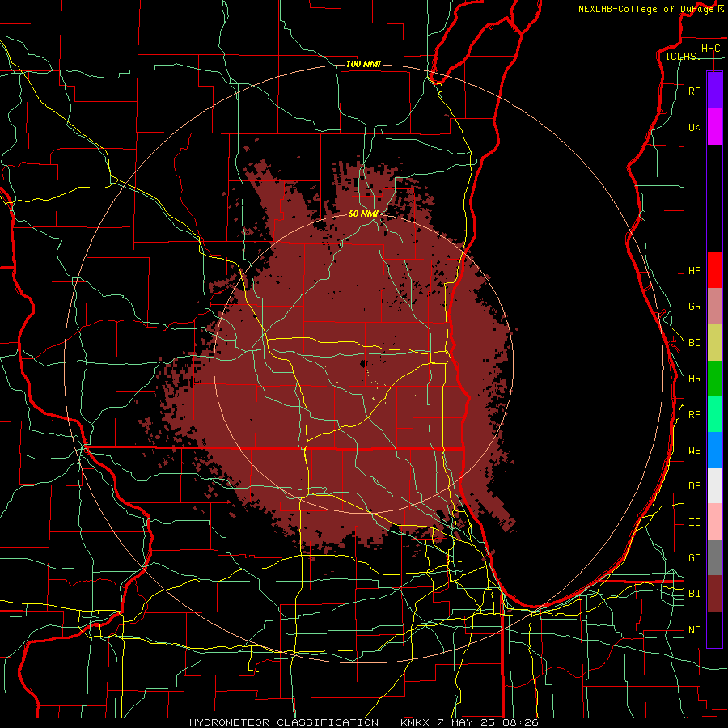Image resolution: width=728 pixels, height=728 pixels.
Task: Click the HA legend label
Action: click(695, 270)
